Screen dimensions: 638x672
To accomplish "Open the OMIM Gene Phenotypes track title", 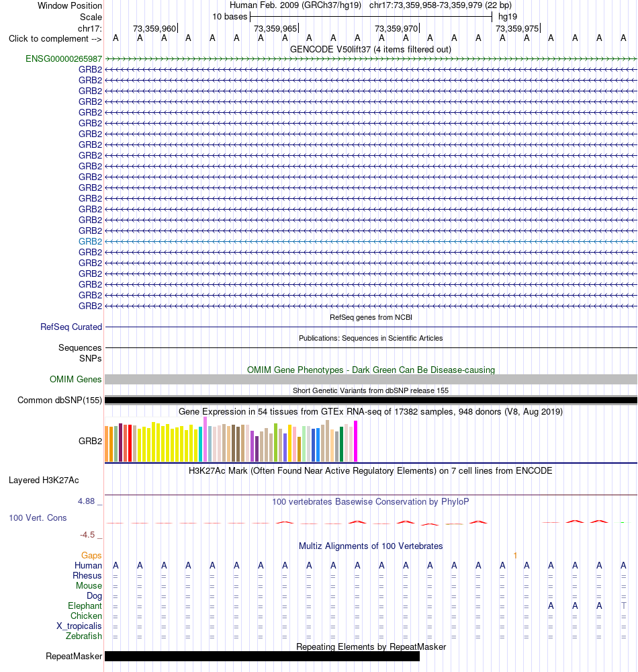I will 371,370.
